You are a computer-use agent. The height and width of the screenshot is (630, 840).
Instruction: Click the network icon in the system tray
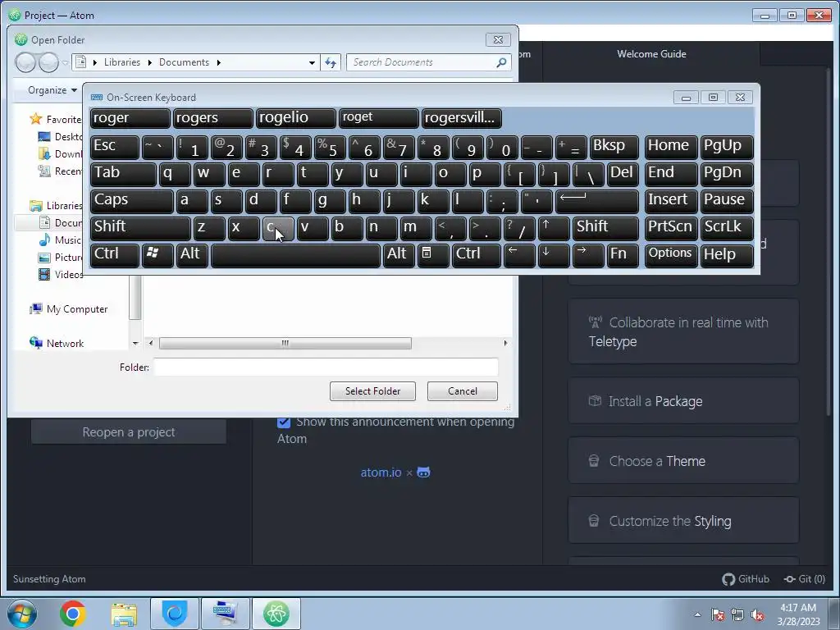coord(737,614)
